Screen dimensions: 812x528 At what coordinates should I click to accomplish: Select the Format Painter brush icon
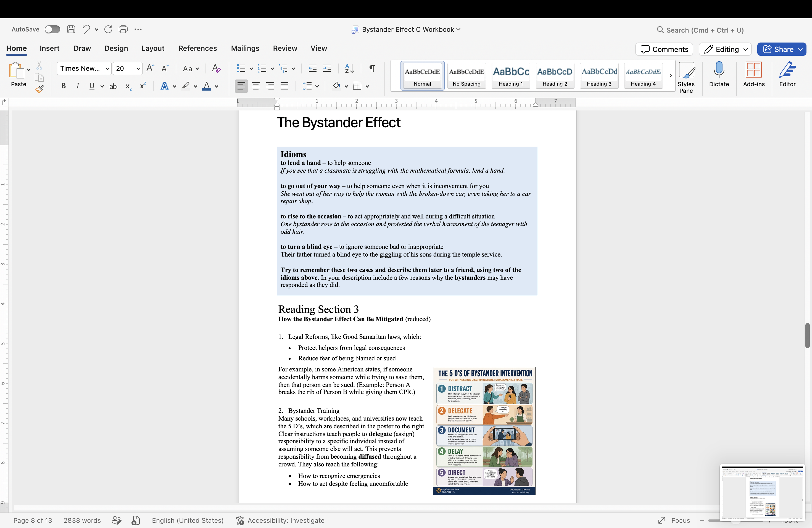click(39, 89)
